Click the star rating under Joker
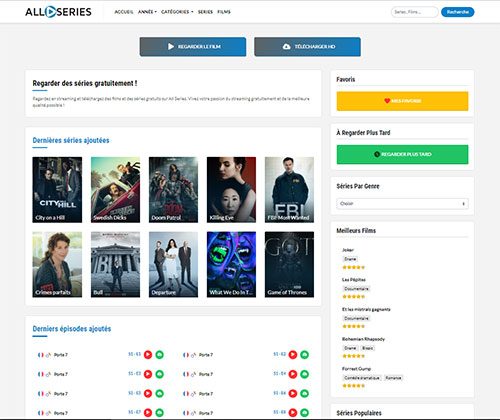This screenshot has height=420, width=500. tap(354, 267)
